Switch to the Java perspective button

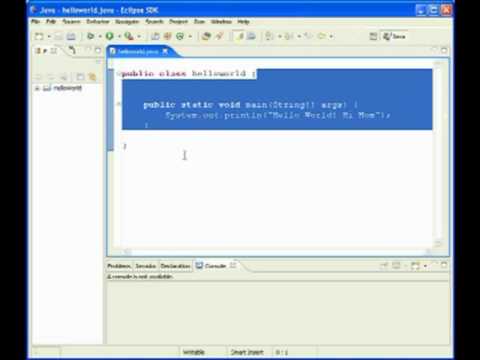pyautogui.click(x=394, y=36)
